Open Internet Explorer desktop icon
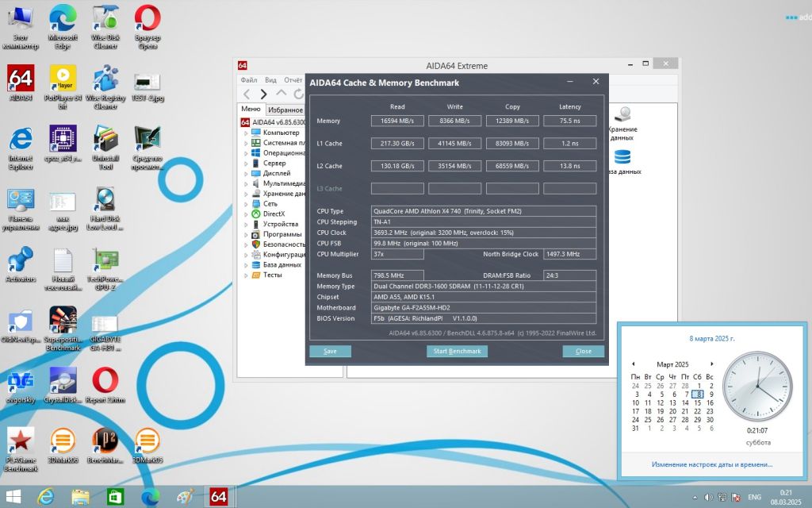Screen dimensions: 812x508 [21, 147]
